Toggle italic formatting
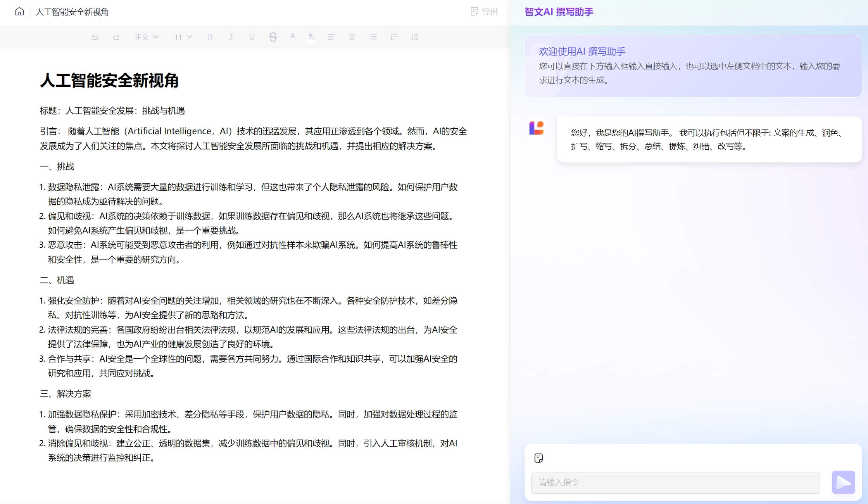 pos(231,37)
